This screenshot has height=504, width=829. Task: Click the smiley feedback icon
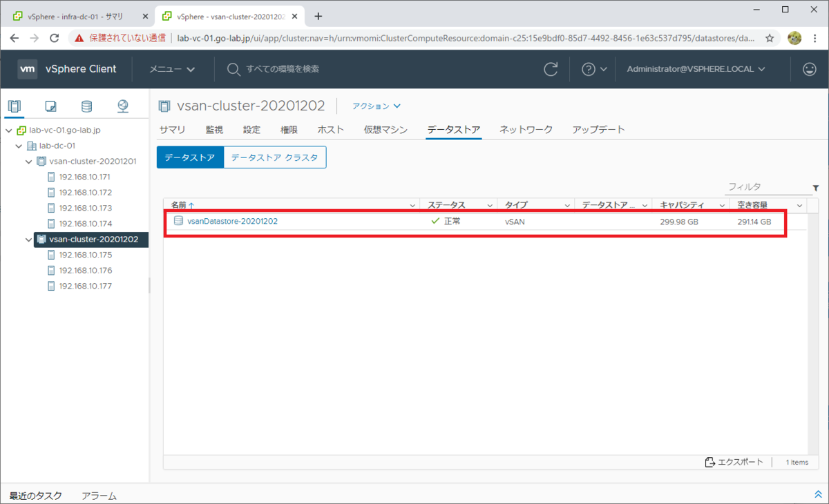pos(809,69)
